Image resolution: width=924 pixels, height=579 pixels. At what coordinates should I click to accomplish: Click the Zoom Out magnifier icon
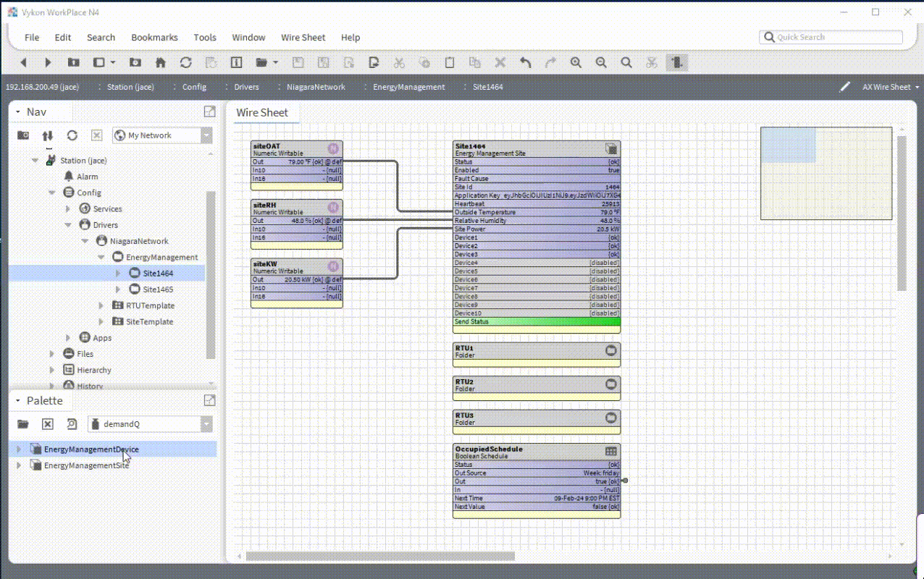pos(601,63)
